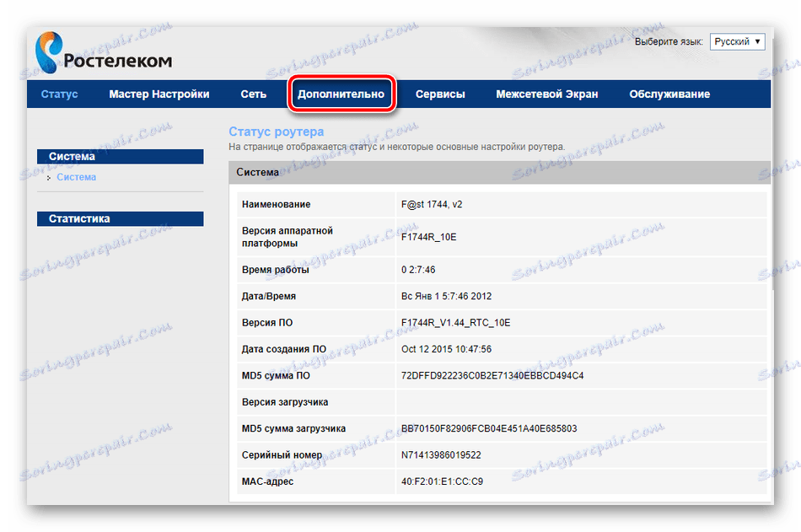Open the Система sidebar sublink

tap(76, 177)
